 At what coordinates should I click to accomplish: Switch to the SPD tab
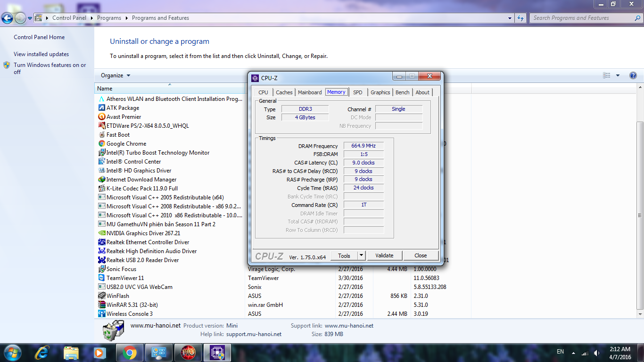(358, 92)
